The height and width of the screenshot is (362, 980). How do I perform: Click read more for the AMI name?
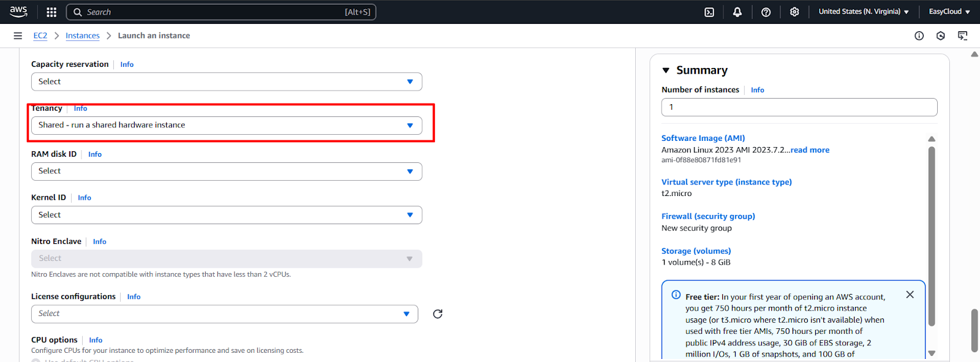810,150
